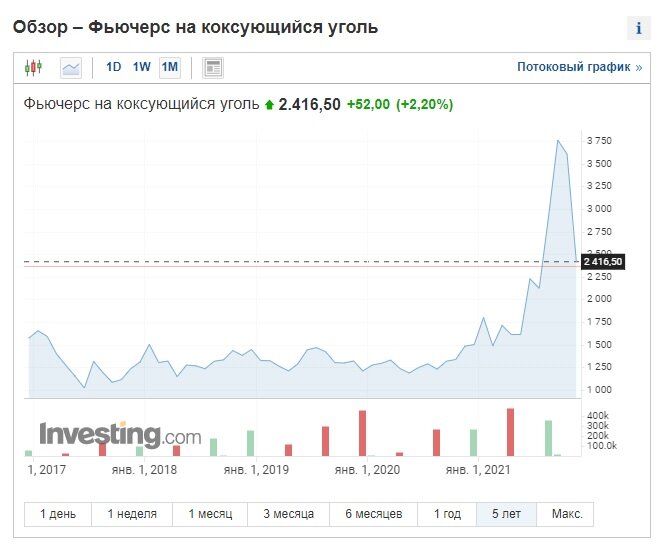Choose the 3 месяца time range
The image size is (668, 552).
point(289,514)
